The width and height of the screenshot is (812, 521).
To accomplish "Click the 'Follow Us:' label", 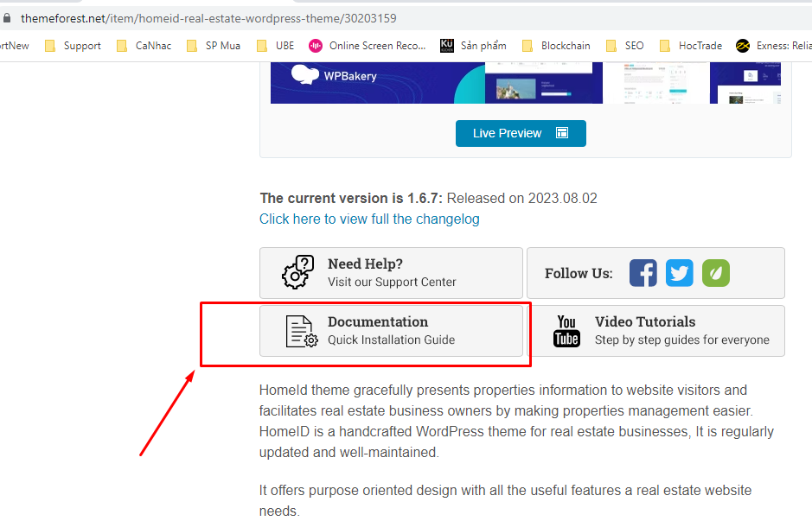I will pos(579,273).
